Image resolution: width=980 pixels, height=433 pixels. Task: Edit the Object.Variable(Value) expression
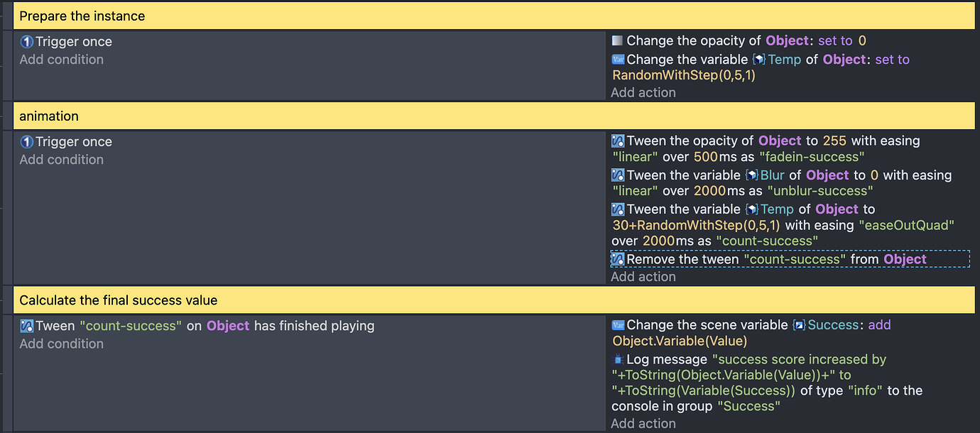click(680, 341)
